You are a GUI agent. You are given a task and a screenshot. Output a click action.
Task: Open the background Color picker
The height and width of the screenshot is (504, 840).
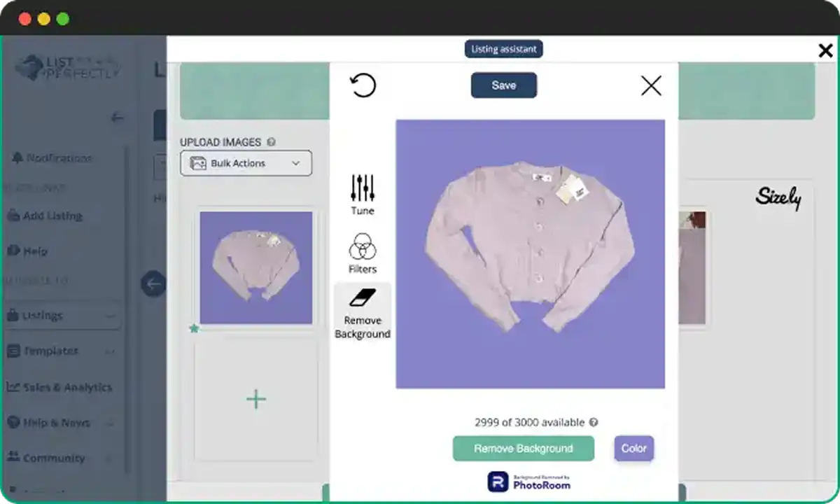[633, 448]
